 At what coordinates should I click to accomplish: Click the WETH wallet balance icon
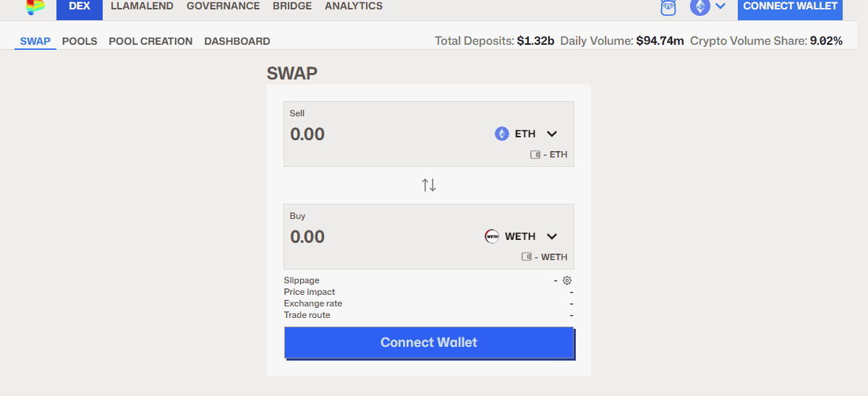pos(527,257)
